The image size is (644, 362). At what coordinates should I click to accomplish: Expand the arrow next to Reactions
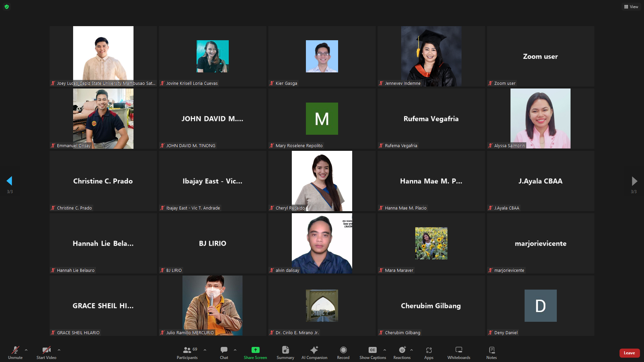(x=412, y=350)
